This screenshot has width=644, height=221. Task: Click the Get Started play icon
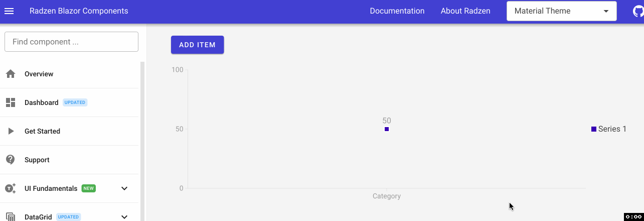pos(11,131)
